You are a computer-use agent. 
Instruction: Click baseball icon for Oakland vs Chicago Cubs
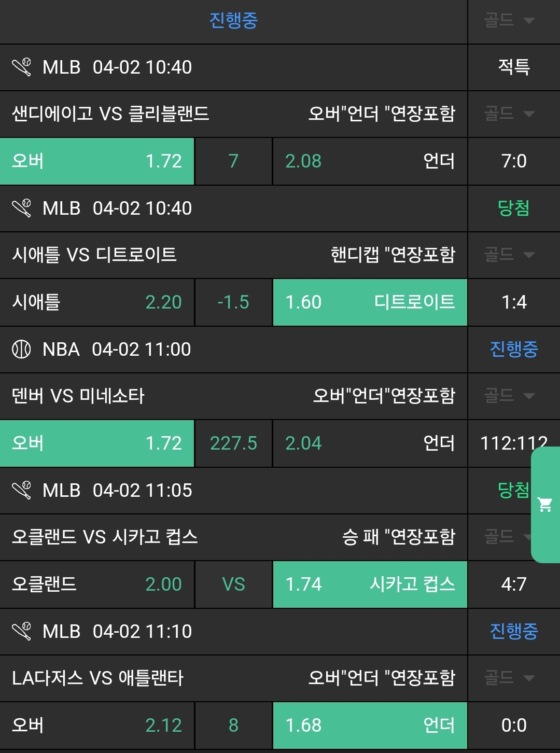click(22, 491)
